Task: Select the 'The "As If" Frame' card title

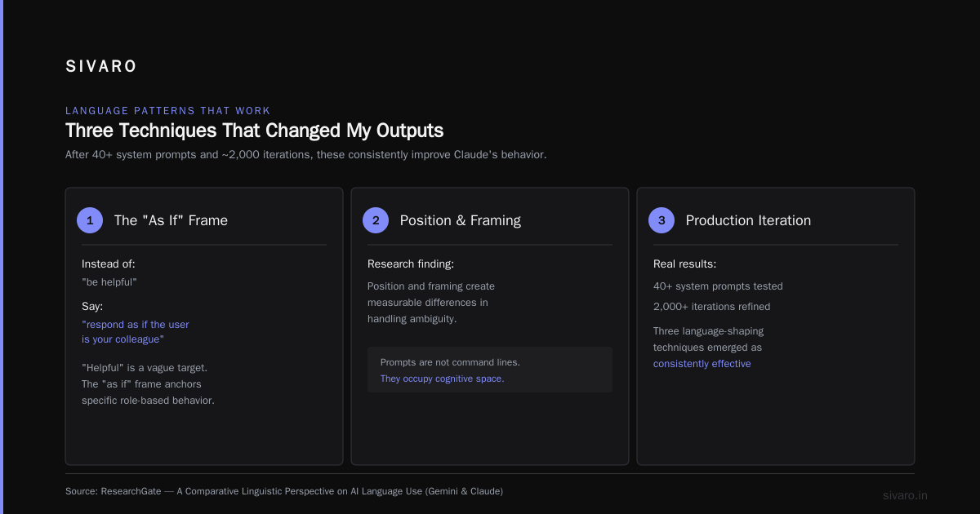Action: (171, 220)
